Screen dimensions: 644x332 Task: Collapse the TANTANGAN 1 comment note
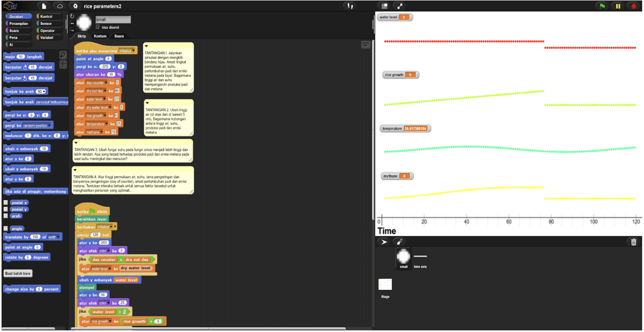point(147,46)
